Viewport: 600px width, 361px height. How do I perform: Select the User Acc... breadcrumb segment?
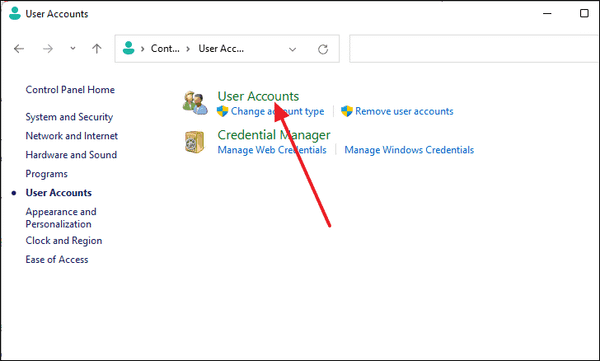(x=221, y=49)
